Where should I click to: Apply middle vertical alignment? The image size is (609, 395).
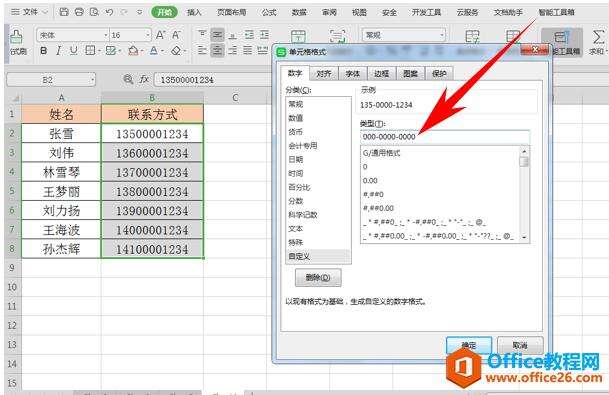click(218, 35)
